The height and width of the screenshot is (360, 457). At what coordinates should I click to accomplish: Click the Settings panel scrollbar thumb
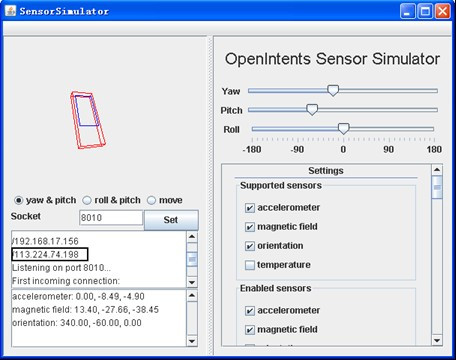tap(437, 187)
